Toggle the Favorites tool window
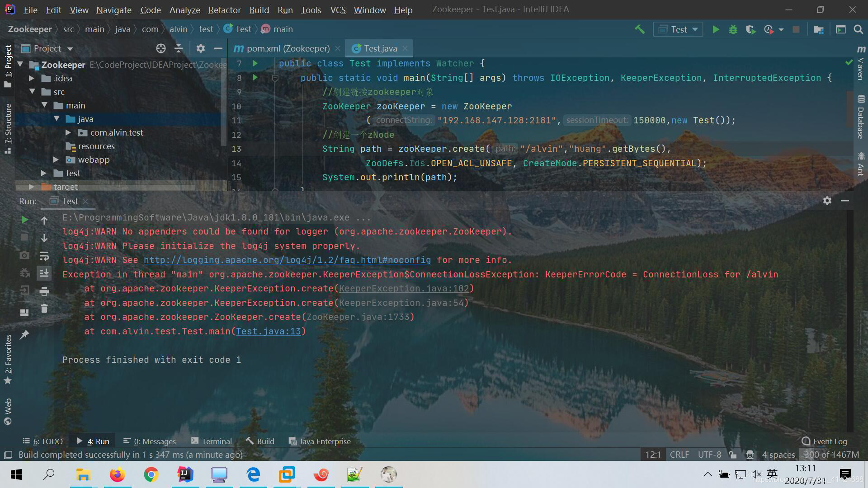Screen dimensions: 868x488 (x=8, y=359)
